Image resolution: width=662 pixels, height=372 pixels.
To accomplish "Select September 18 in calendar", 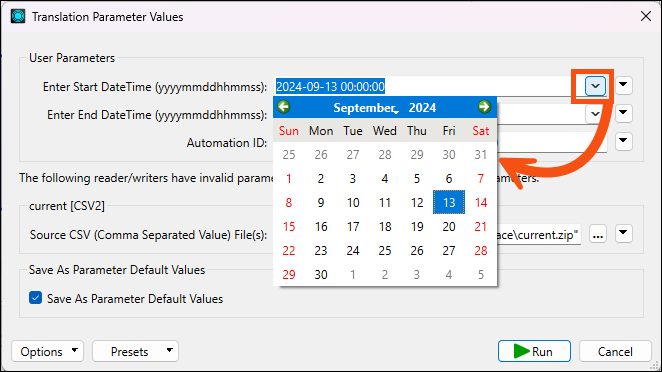I will (x=385, y=227).
